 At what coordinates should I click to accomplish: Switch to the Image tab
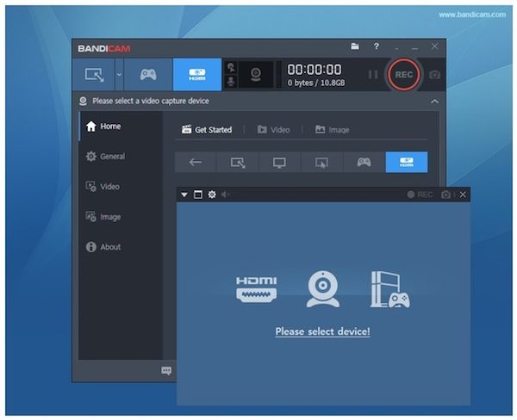[x=332, y=130]
